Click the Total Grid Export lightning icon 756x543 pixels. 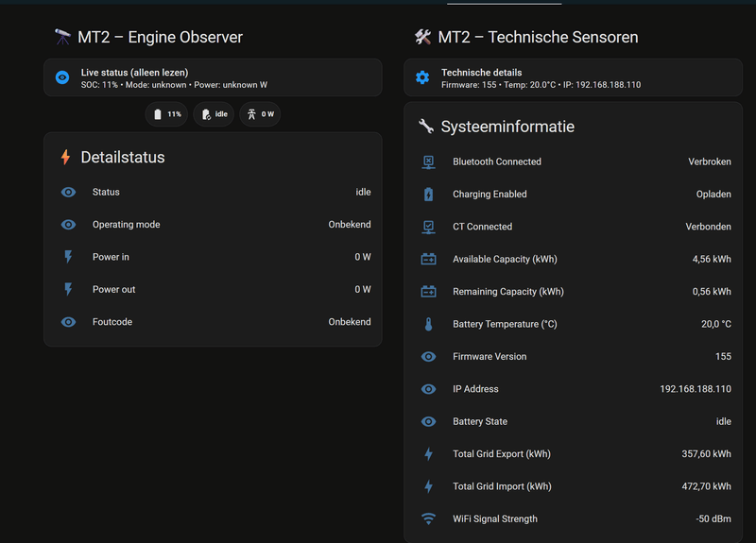[x=428, y=454]
